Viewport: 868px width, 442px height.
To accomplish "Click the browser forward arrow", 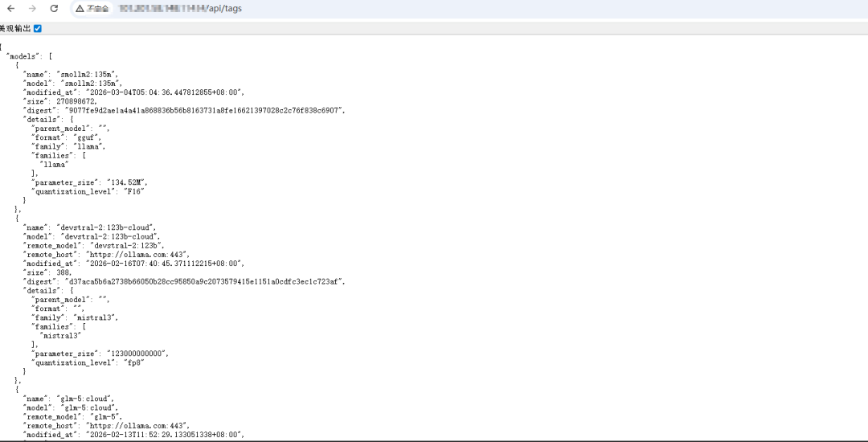I will pos(32,8).
